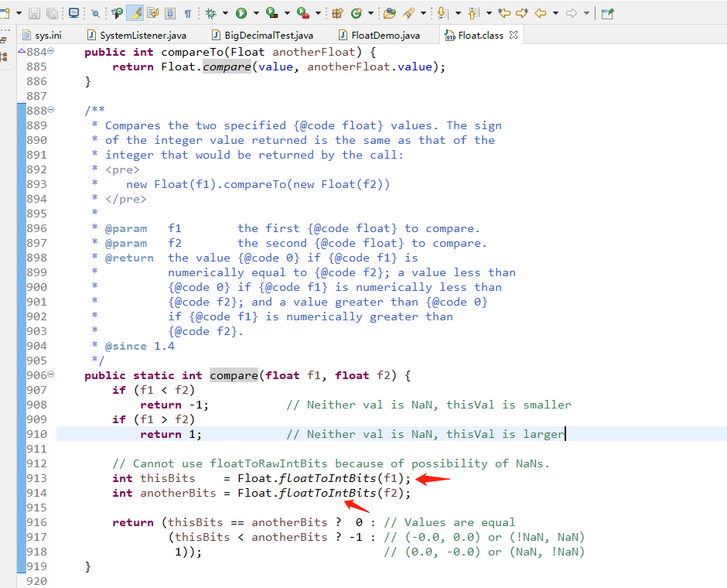Click the restore view icon in left sidebar
Viewport: 727px width, 588px height.
[x=4, y=41]
